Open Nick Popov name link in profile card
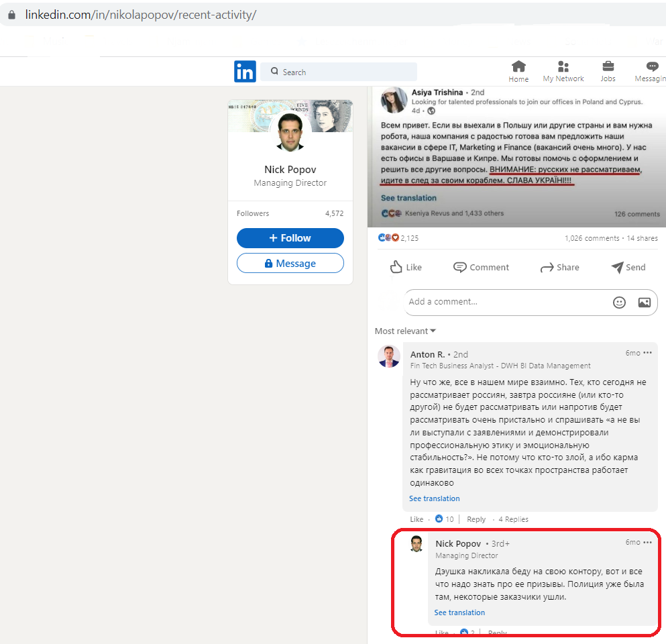 coord(290,170)
